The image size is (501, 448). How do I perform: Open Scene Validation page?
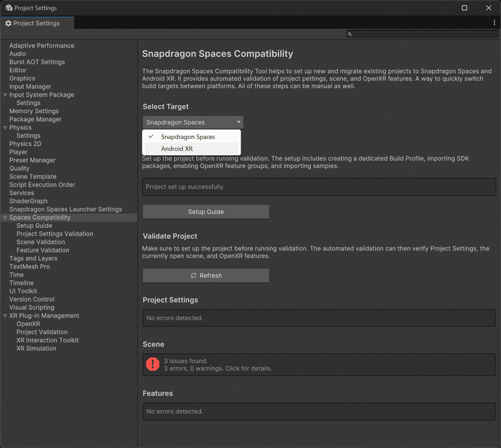[41, 242]
